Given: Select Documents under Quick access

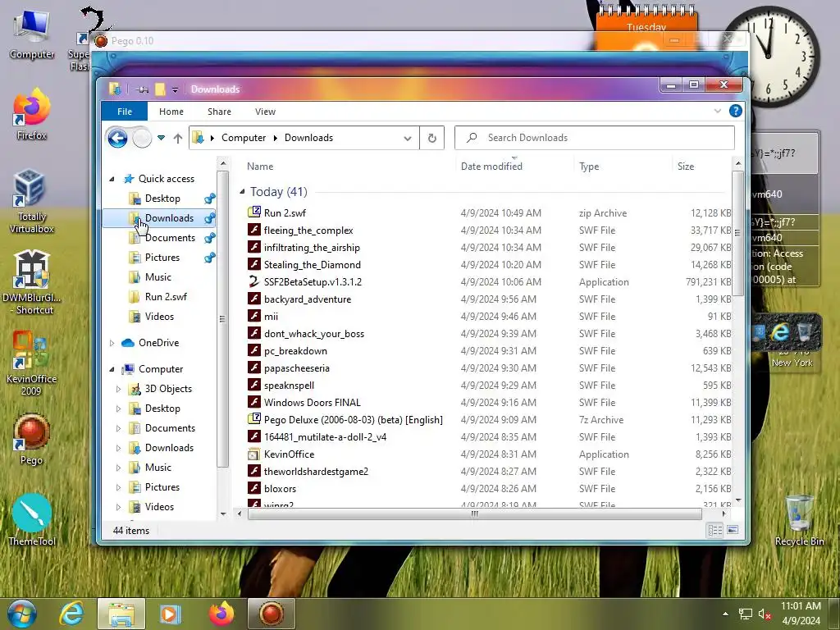Looking at the screenshot, I should [x=170, y=238].
